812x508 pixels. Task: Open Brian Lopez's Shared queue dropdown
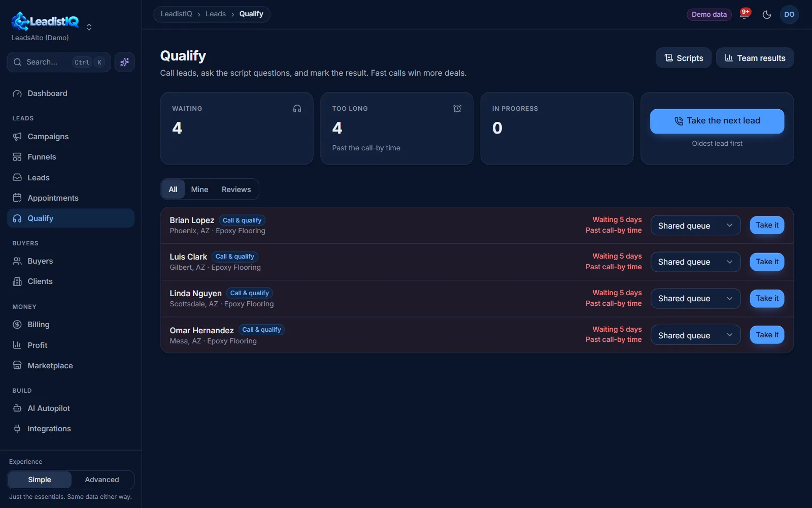point(695,226)
